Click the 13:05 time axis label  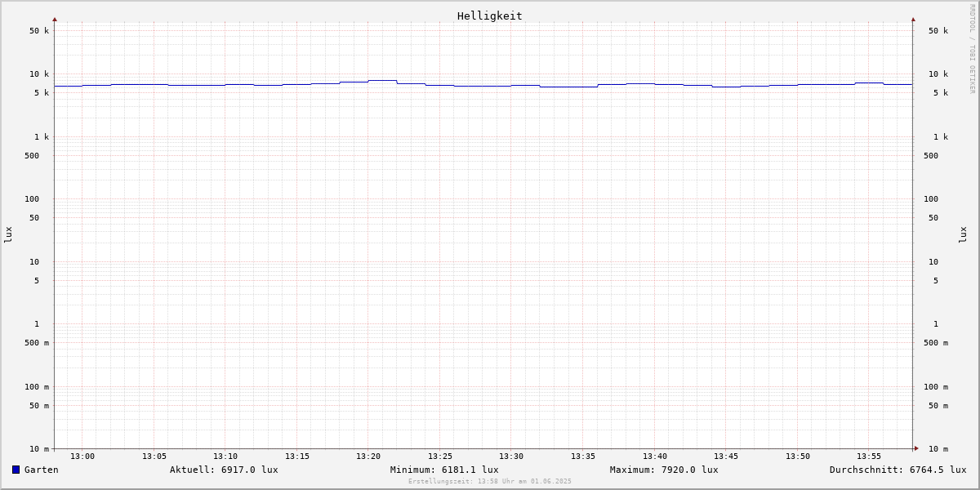(154, 457)
